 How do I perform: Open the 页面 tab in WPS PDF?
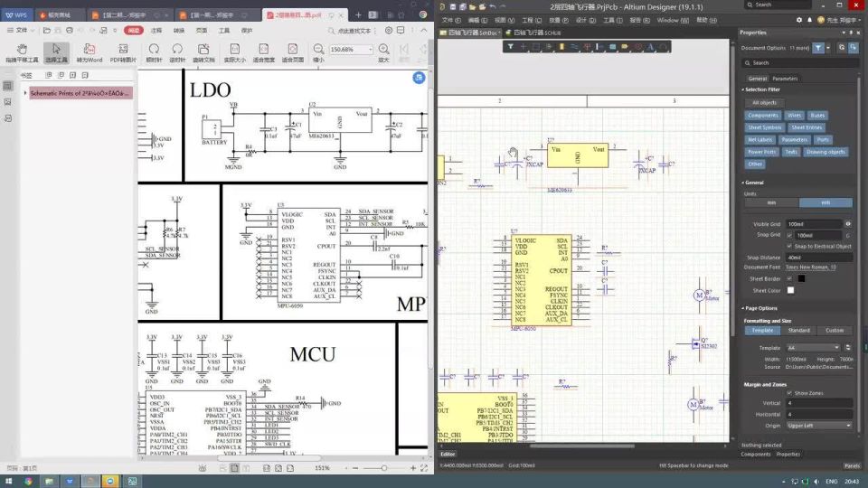(x=202, y=31)
